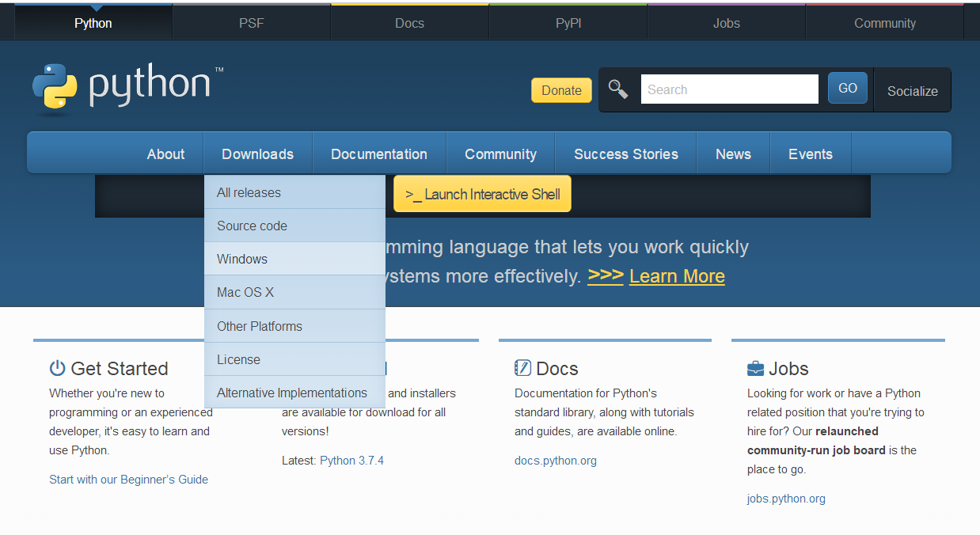The width and height of the screenshot is (980, 535).
Task: Go to the PyPI top tab
Action: (568, 22)
